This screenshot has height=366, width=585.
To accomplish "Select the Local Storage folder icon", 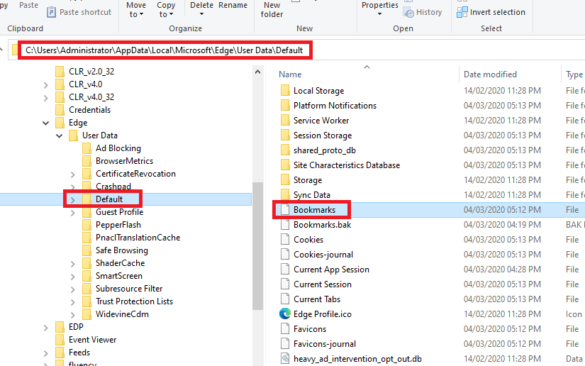I will coord(285,90).
